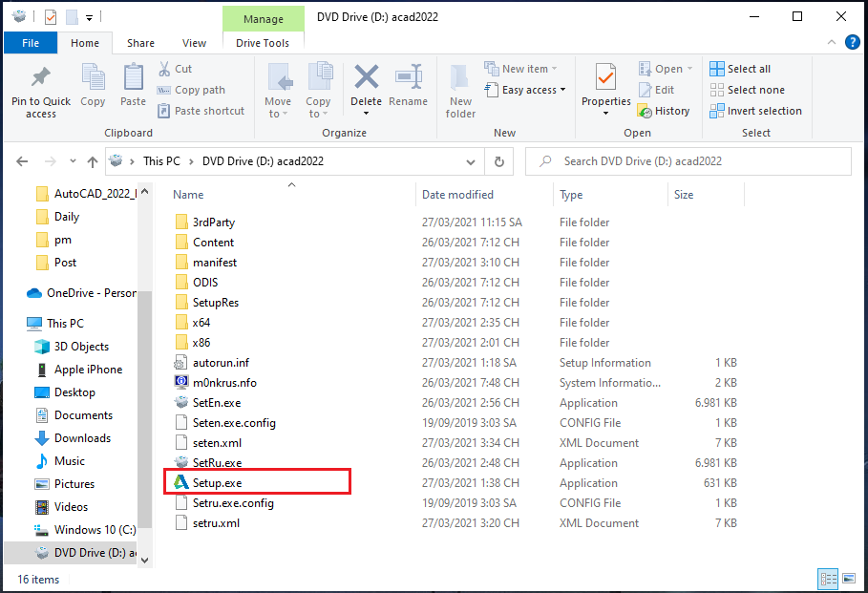The width and height of the screenshot is (868, 593).
Task: Click the Invert selection icon
Action: click(x=717, y=111)
